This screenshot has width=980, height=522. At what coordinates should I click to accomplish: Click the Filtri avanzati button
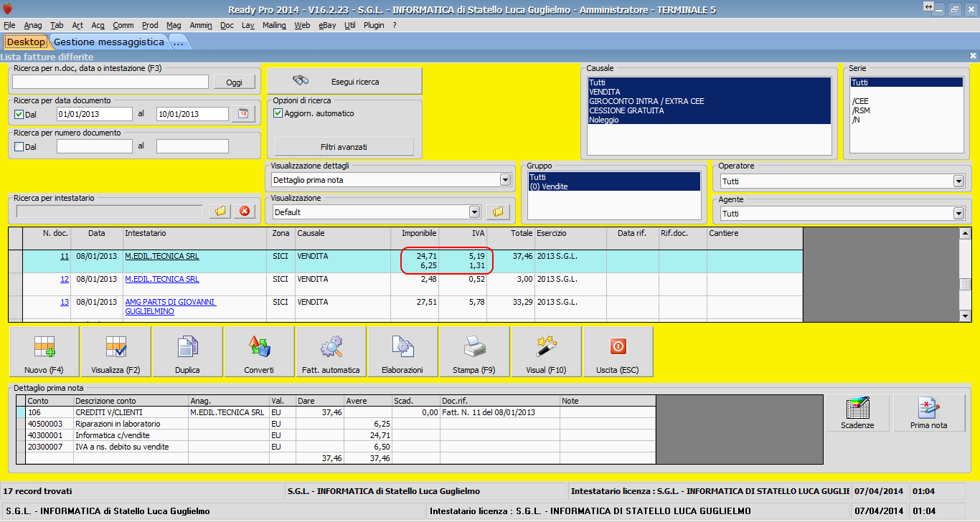(344, 147)
